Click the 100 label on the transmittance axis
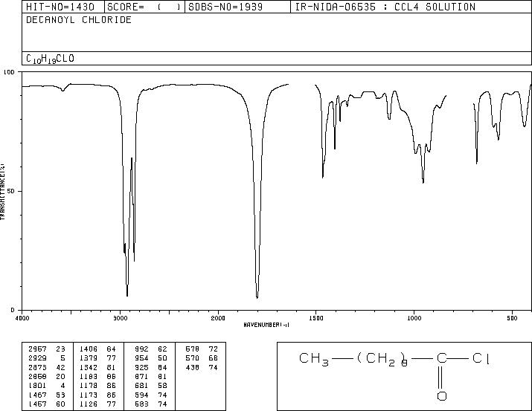 coord(9,72)
